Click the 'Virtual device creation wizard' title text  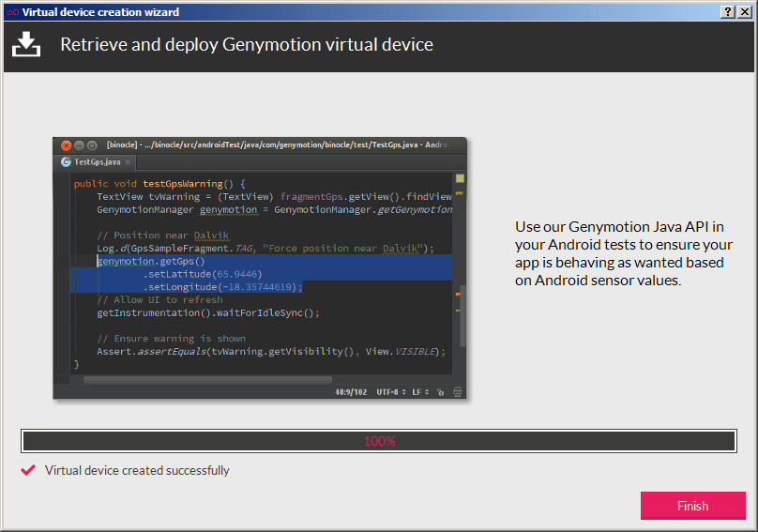point(100,12)
